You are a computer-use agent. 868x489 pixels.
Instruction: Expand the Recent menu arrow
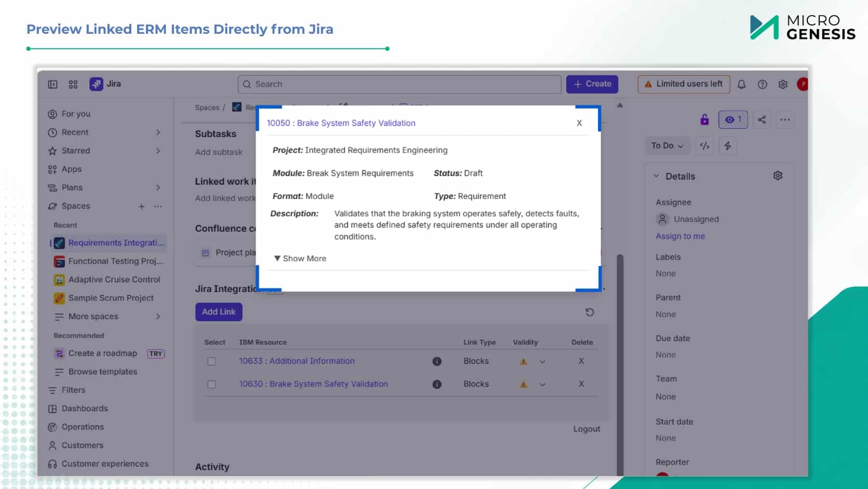[158, 133]
